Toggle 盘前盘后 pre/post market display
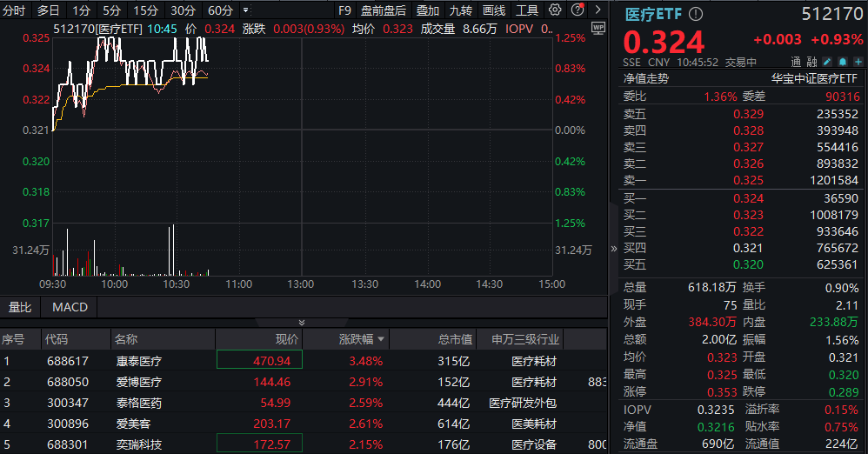Viewport: 868px width, 454px height. tap(383, 10)
